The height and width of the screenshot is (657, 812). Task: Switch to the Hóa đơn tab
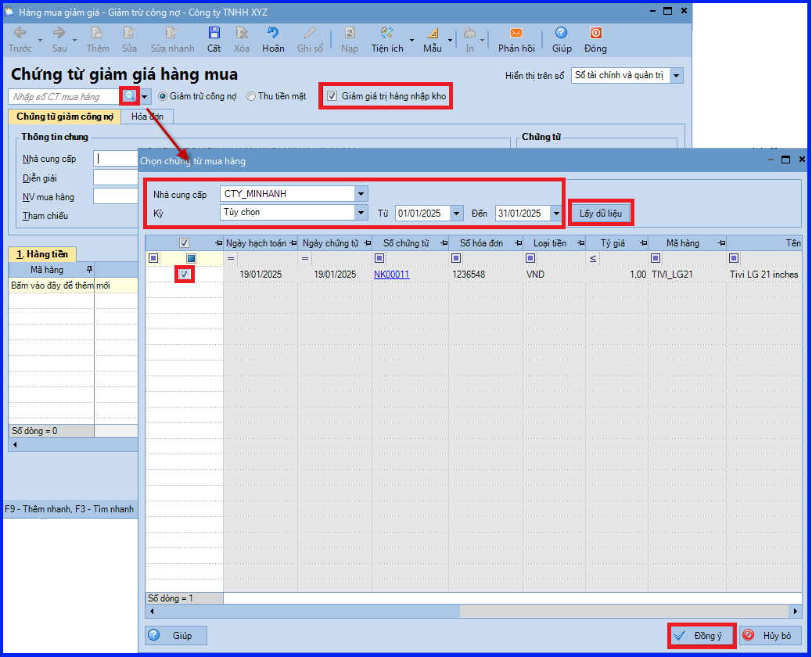pyautogui.click(x=147, y=117)
